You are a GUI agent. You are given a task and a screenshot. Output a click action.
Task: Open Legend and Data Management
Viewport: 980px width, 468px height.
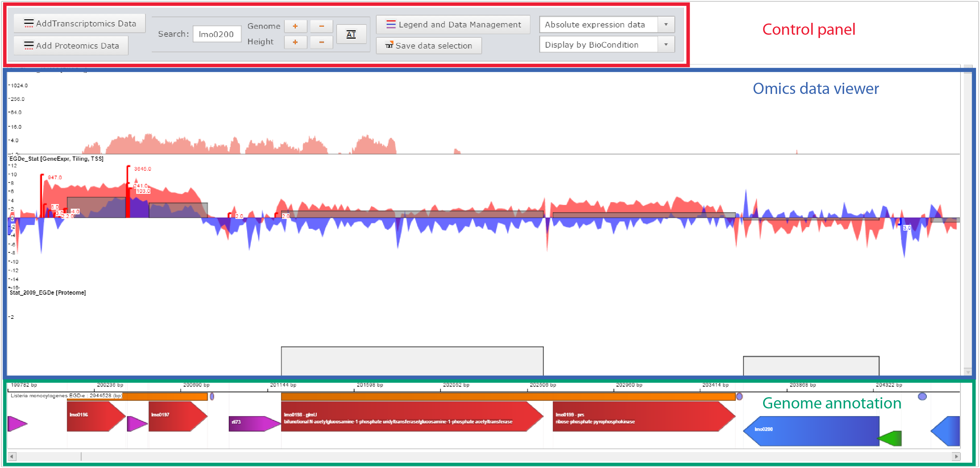(x=453, y=25)
